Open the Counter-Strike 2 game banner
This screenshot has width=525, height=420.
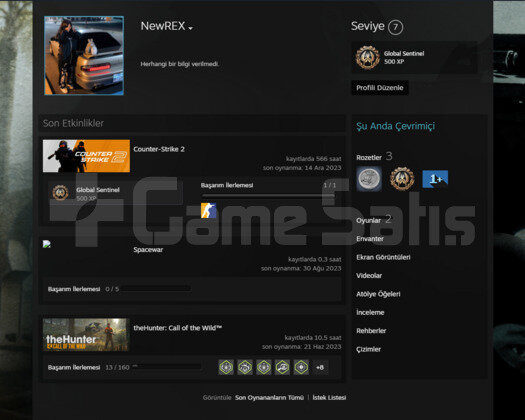86,156
